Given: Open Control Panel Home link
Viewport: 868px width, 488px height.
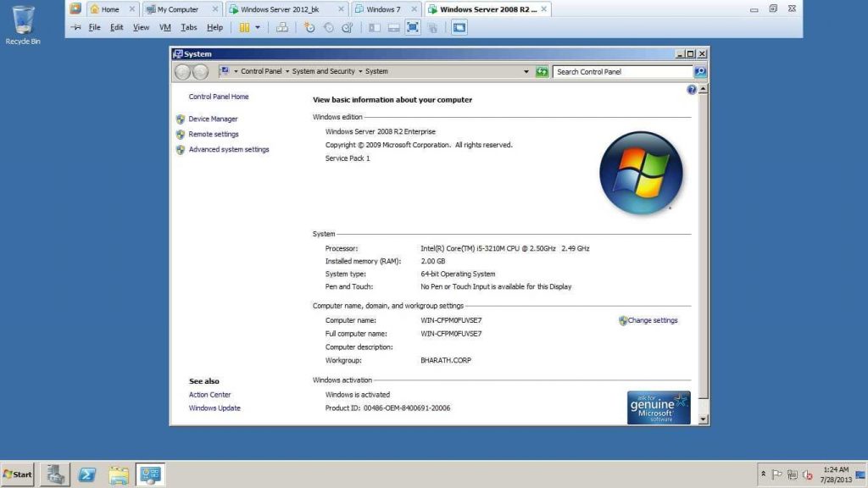Looking at the screenshot, I should (219, 97).
